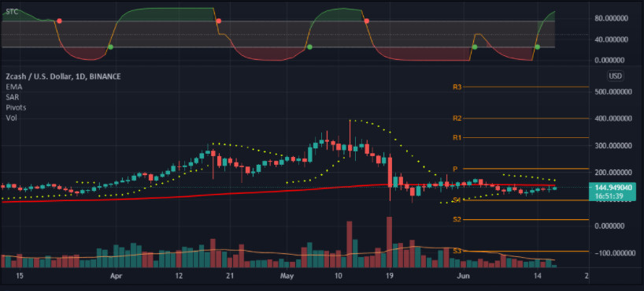This screenshot has height=291, width=644.
Task: Click the P pivot point label
Action: coord(455,170)
